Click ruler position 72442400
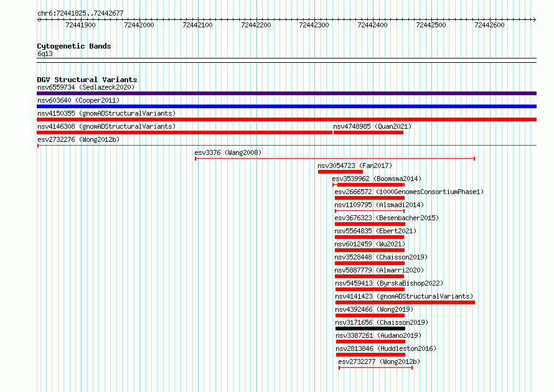Image resolution: width=554 pixels, height=392 pixels. pos(372,25)
